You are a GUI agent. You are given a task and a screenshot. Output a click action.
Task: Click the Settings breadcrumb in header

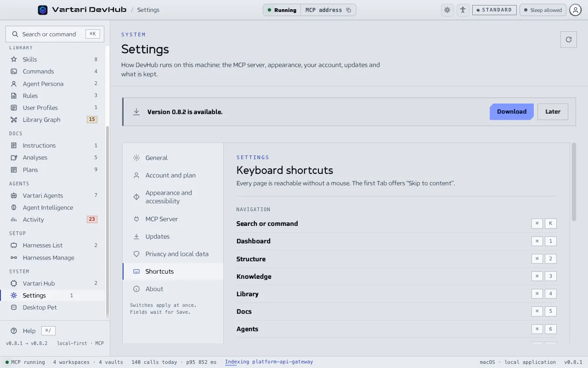point(148,10)
